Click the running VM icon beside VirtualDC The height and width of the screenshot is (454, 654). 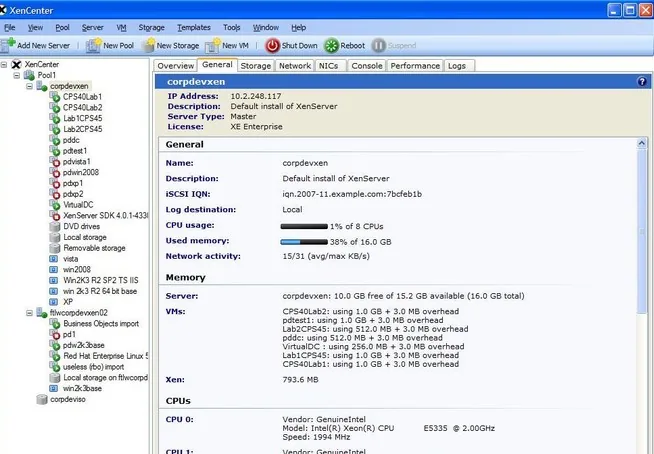point(55,205)
